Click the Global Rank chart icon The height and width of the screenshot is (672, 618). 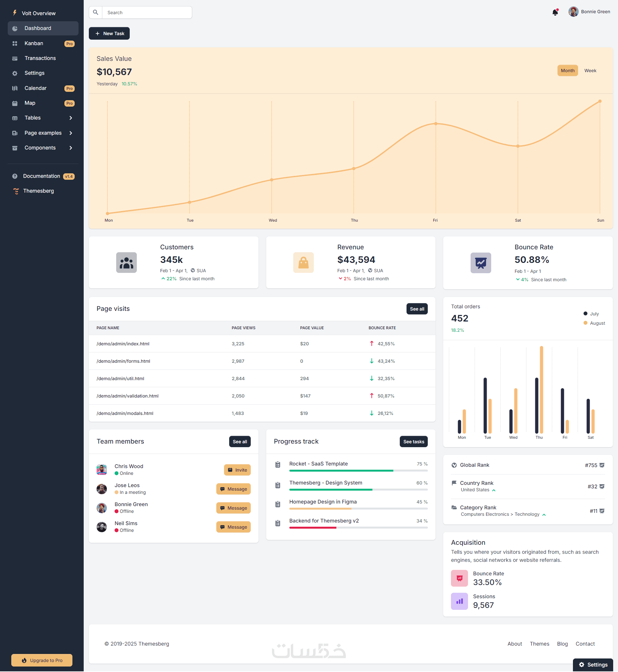point(602,465)
